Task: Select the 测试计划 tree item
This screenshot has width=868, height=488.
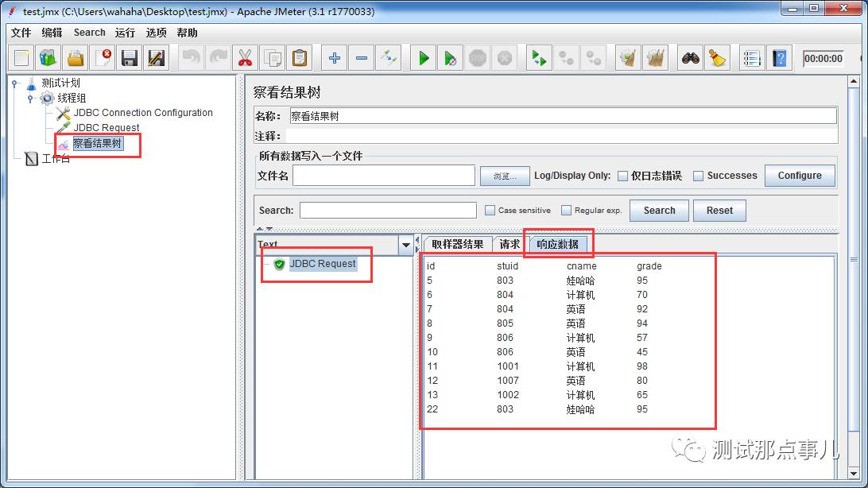Action: pos(61,83)
